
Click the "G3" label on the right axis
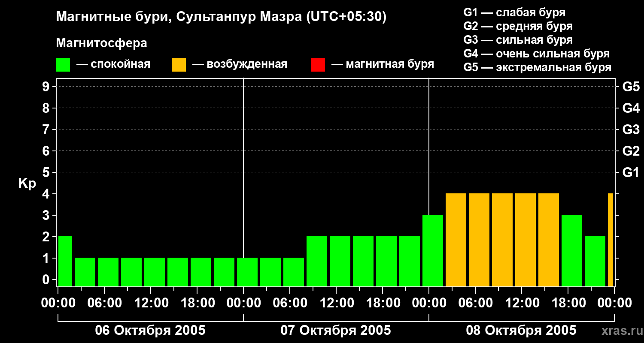(631, 129)
